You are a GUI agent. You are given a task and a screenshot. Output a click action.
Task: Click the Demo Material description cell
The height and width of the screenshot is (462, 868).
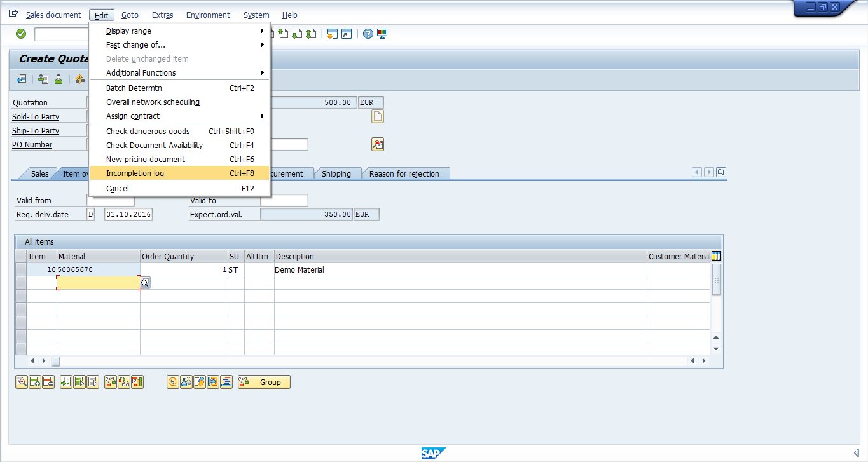point(460,269)
